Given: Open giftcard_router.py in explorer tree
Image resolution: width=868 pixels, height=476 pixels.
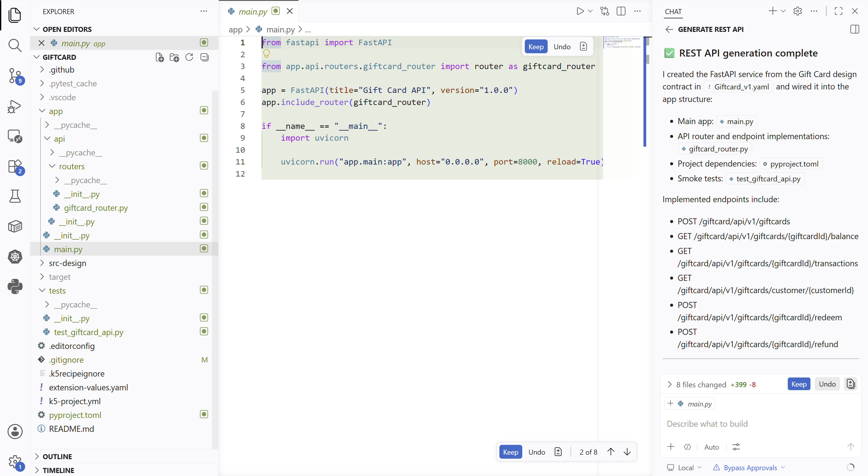Looking at the screenshot, I should (x=96, y=208).
